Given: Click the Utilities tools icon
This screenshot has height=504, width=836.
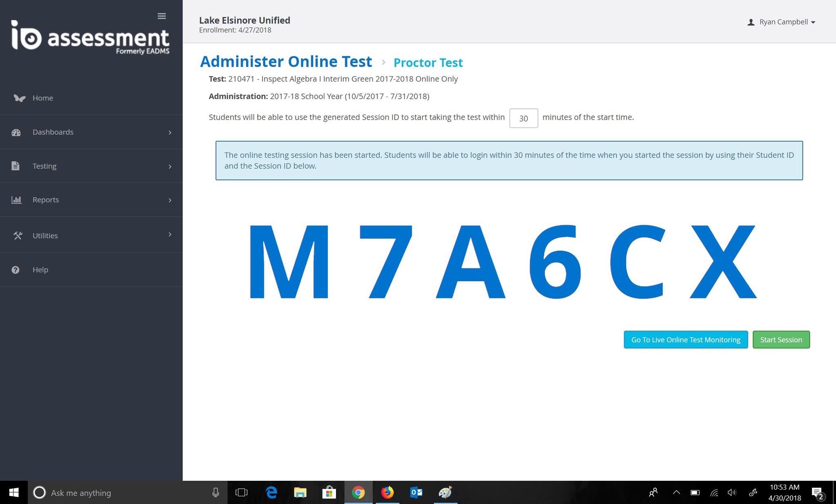Looking at the screenshot, I should (x=18, y=235).
